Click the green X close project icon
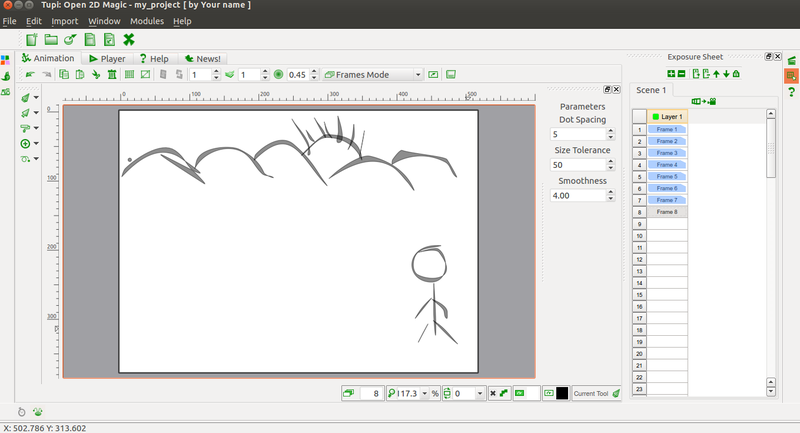800x433 pixels. (x=129, y=39)
